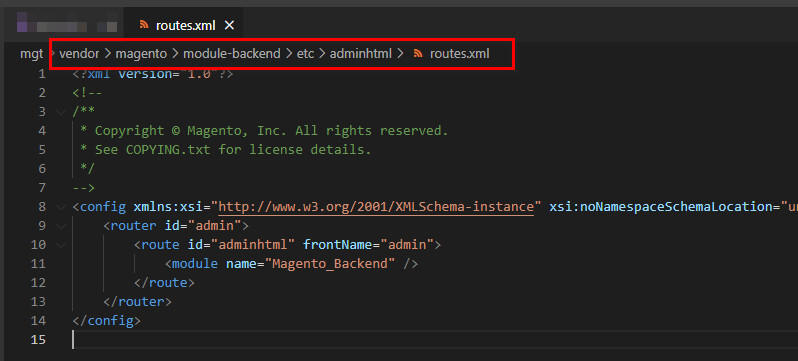Click the comment closer '-->' on line 7
Image resolution: width=798 pixels, height=361 pixels.
point(84,188)
